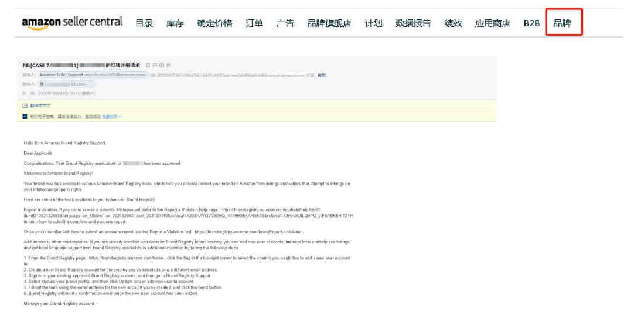Open the 数据报告 menu
The height and width of the screenshot is (325, 644).
tap(413, 23)
